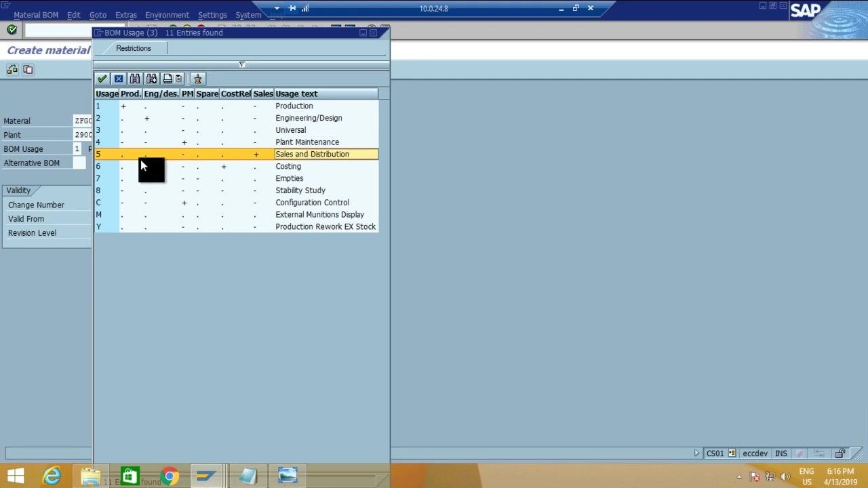The image size is (868, 488).
Task: Select the Engineering/Design usage row
Action: (236, 118)
